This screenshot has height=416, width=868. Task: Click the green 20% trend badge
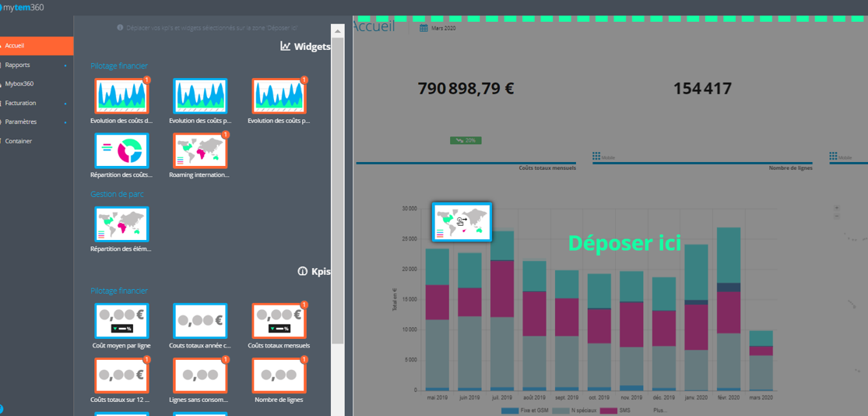click(x=466, y=141)
